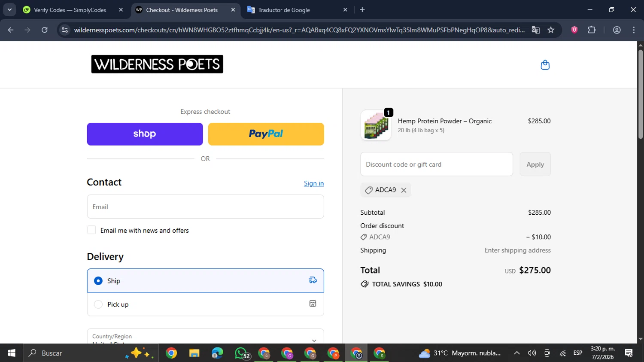The image size is (644, 362).
Task: Click the page vertical scrollbar
Action: tap(640, 94)
